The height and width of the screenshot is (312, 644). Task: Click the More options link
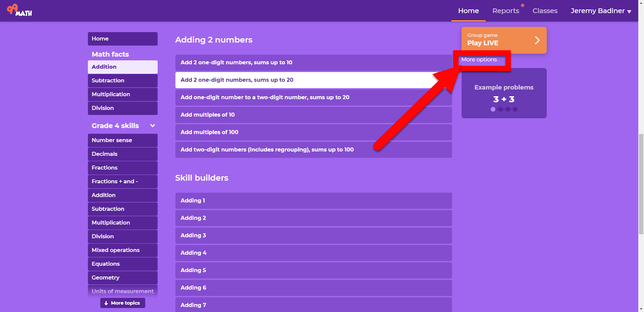479,60
